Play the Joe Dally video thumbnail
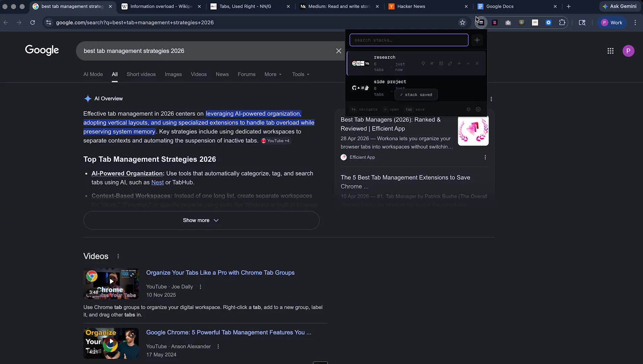This screenshot has width=643, height=364. [111, 283]
